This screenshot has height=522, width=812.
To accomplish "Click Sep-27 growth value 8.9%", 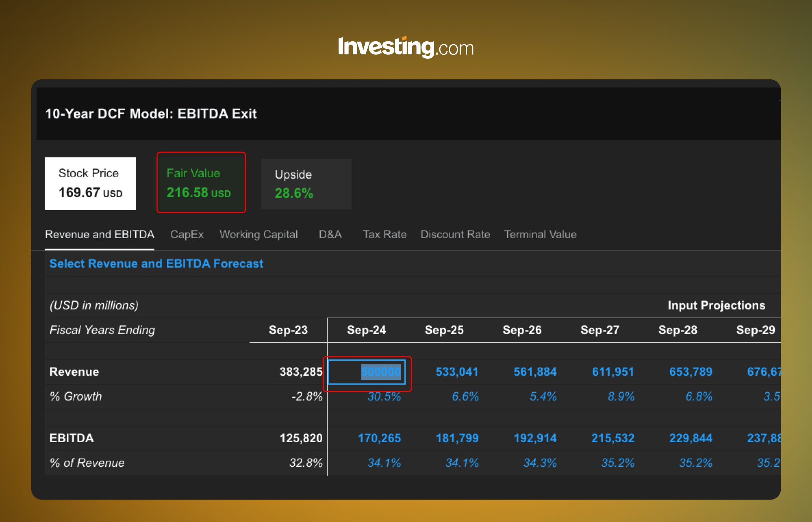I will pyautogui.click(x=621, y=396).
